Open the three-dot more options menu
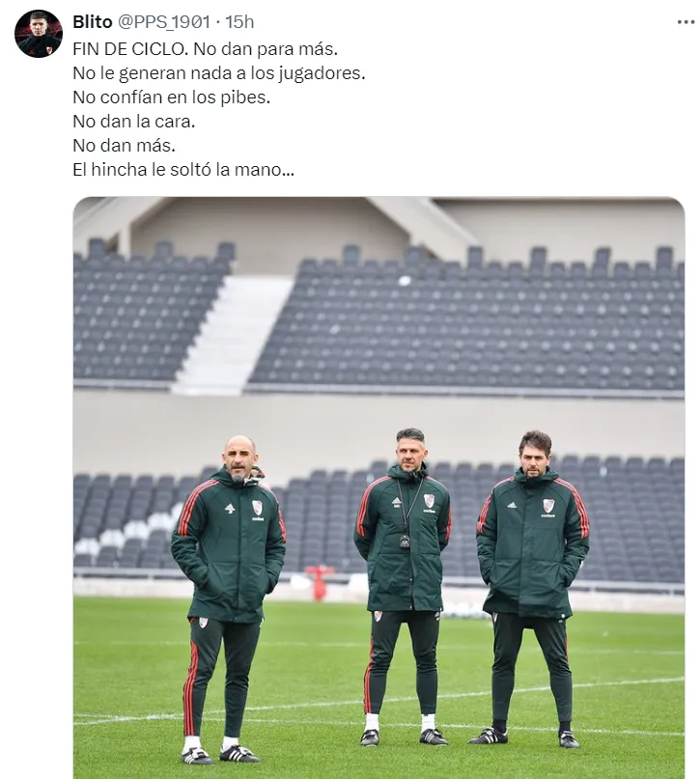 pyautogui.click(x=686, y=22)
